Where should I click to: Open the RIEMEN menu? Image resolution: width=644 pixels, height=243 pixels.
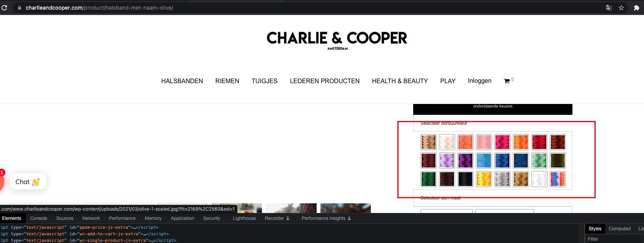coord(227,81)
